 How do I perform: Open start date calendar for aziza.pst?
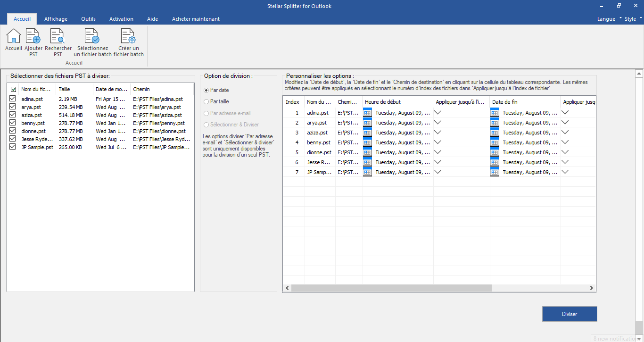tap(368, 133)
